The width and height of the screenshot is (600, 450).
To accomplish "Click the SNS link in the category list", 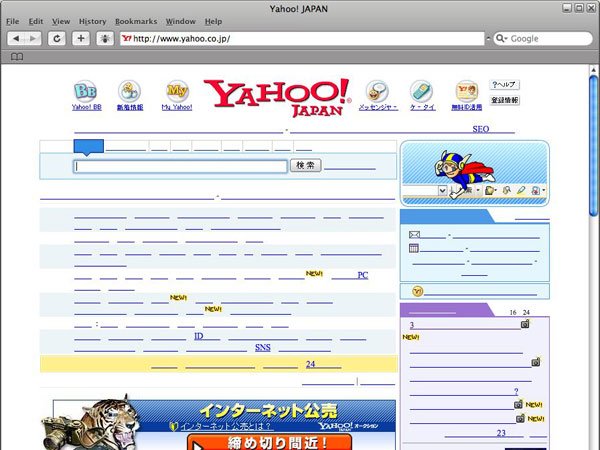I will (x=262, y=347).
